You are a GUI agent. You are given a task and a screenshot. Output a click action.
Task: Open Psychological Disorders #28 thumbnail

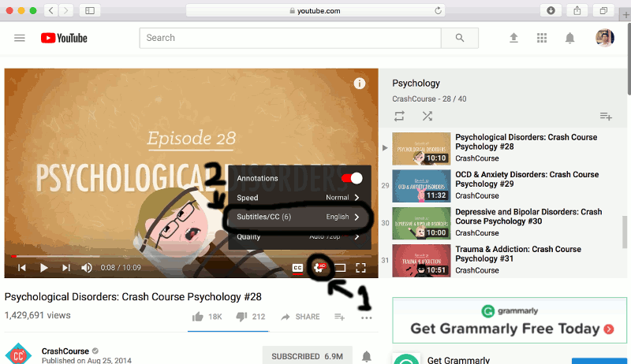[x=421, y=149]
